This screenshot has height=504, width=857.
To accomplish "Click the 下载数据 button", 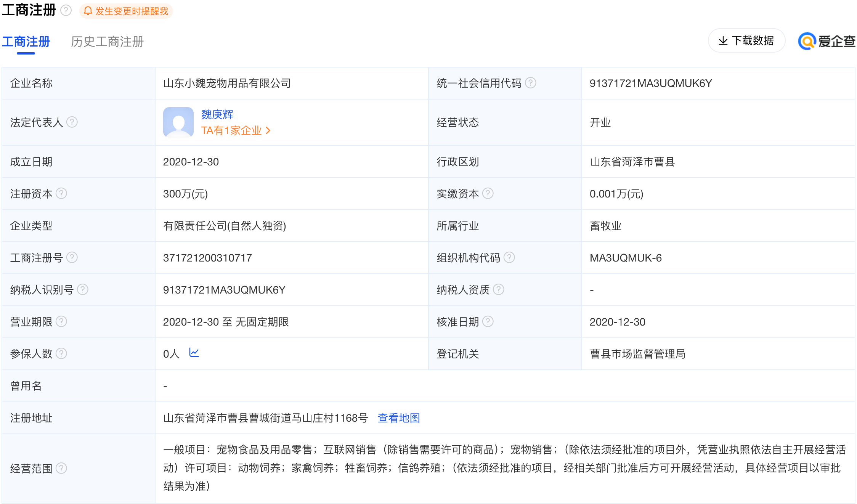I will click(746, 41).
